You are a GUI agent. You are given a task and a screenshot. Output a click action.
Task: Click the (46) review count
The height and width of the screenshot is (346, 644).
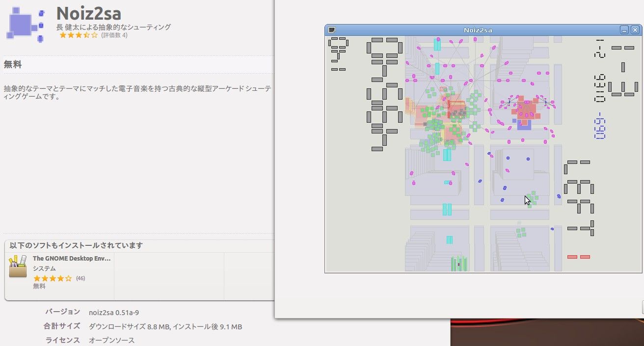tap(80, 278)
